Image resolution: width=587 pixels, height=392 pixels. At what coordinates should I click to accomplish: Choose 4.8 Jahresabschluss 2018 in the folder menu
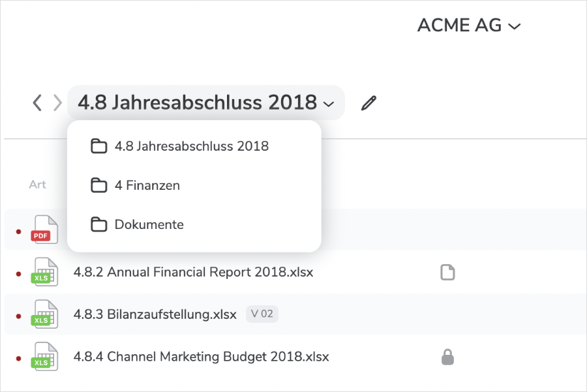pyautogui.click(x=191, y=147)
